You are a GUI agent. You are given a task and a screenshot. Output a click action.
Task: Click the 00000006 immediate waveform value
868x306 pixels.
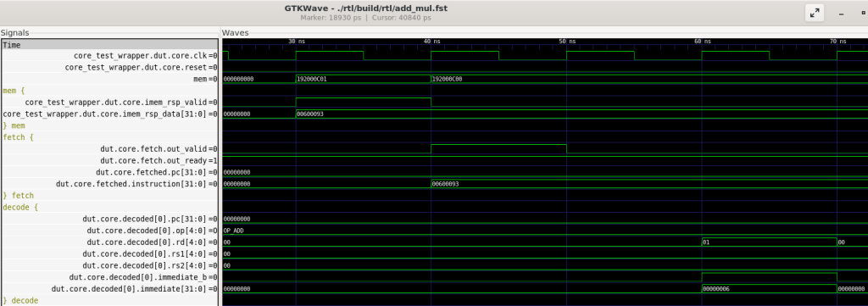click(x=716, y=289)
